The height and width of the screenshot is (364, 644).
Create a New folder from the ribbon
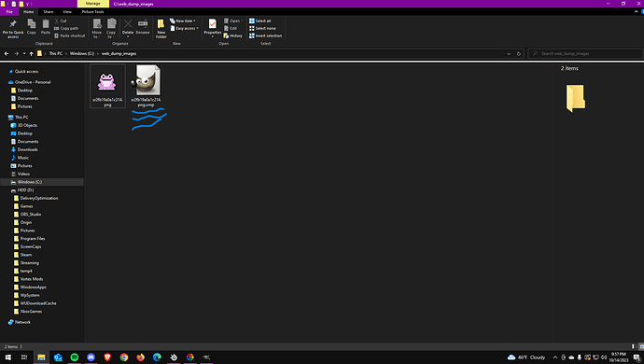161,29
